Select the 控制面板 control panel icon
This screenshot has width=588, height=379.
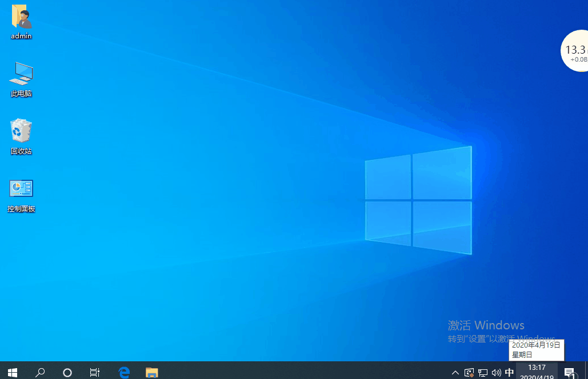point(21,188)
